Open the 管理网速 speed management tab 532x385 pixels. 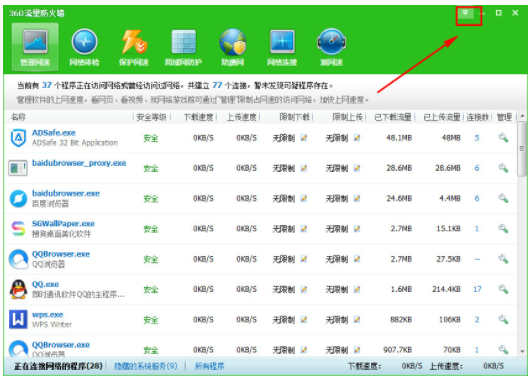click(35, 46)
